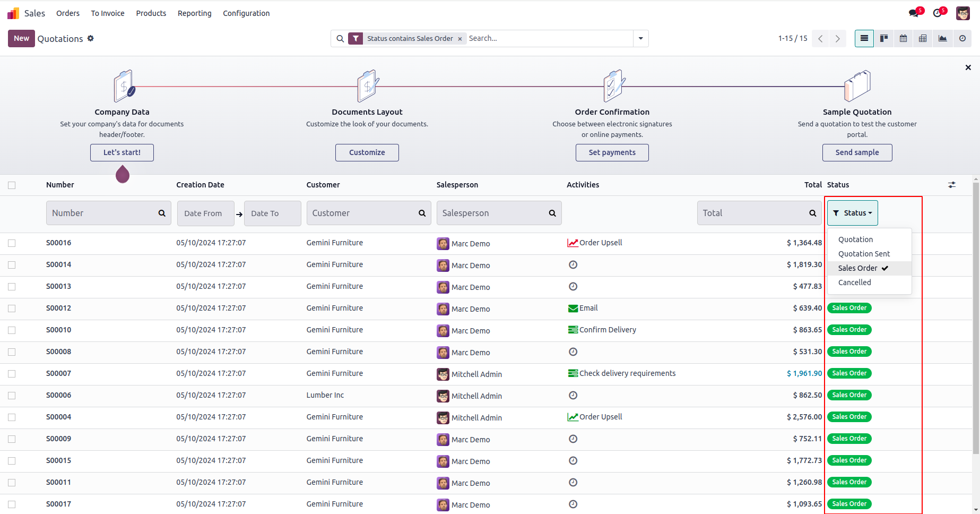Open the Configuration menu
This screenshot has width=980, height=514.
coord(246,13)
